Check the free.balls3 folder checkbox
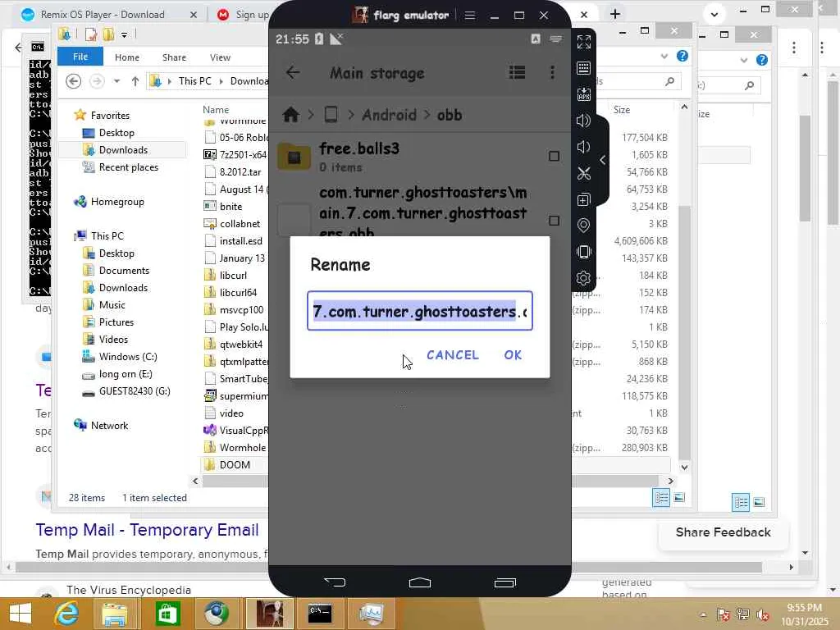 pos(554,157)
